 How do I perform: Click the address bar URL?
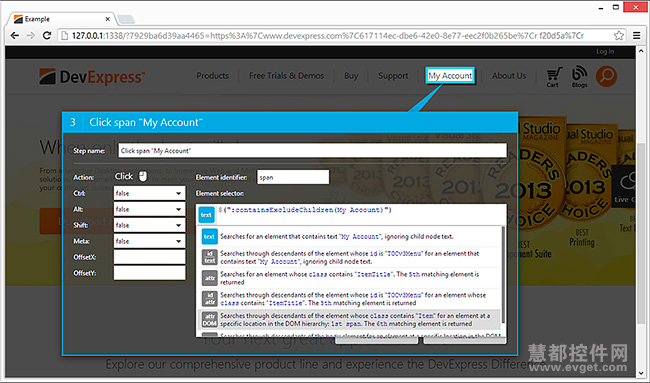pos(327,36)
